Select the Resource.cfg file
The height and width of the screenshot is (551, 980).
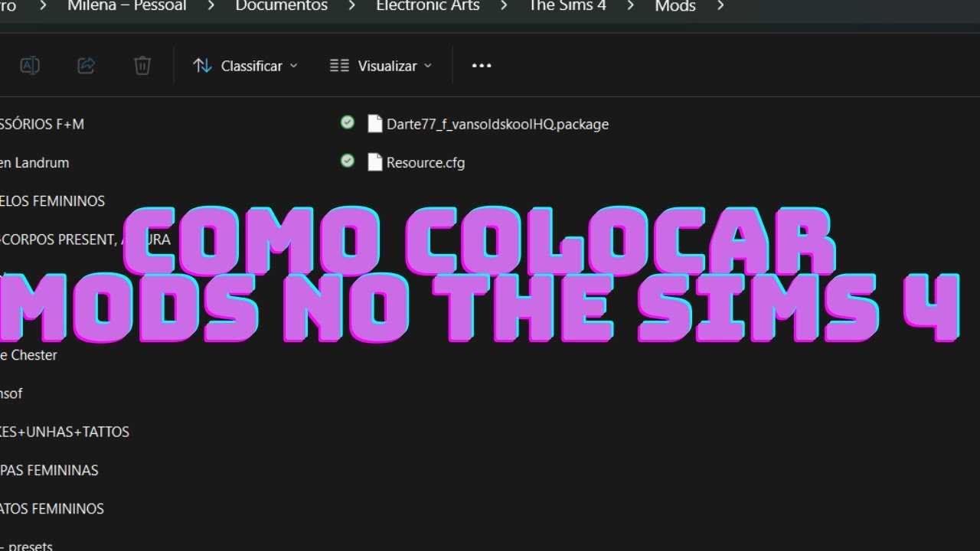426,162
